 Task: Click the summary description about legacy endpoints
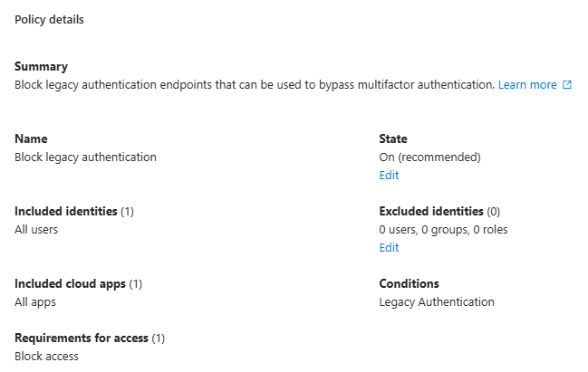255,85
